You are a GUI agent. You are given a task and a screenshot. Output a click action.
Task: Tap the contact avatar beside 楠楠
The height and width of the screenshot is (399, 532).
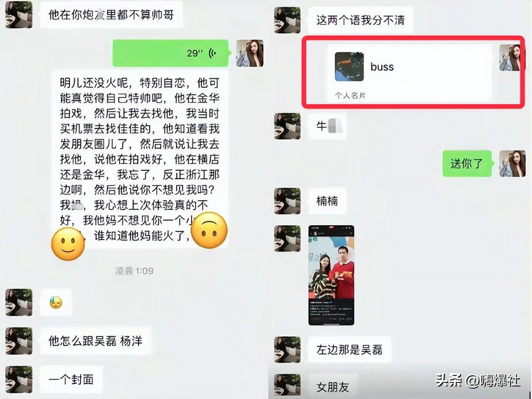287,201
